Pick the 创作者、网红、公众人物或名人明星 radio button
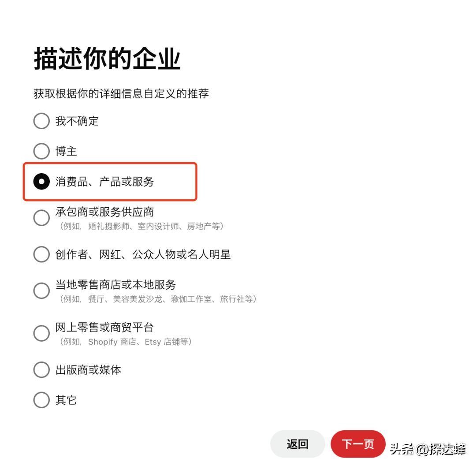476x466 pixels. click(41, 254)
